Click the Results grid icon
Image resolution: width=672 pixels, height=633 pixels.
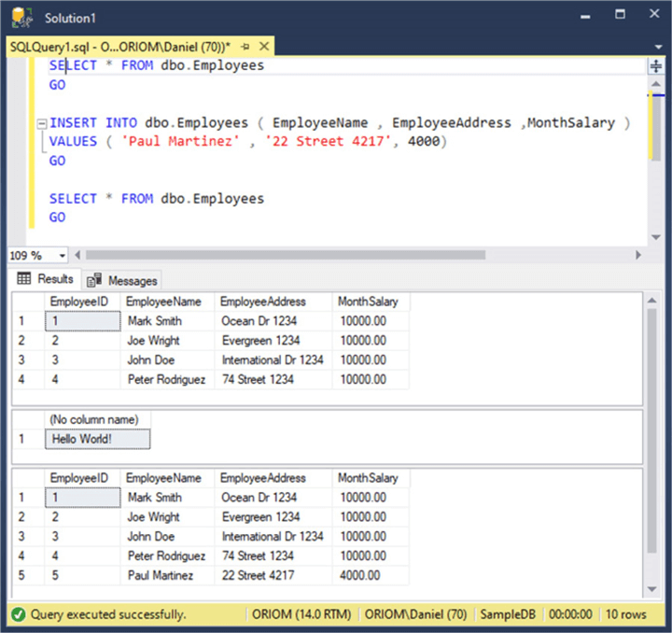(x=24, y=279)
